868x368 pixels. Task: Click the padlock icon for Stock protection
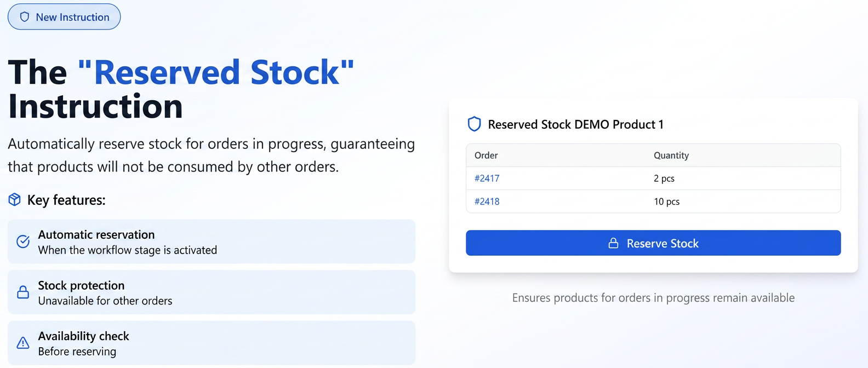[23, 292]
